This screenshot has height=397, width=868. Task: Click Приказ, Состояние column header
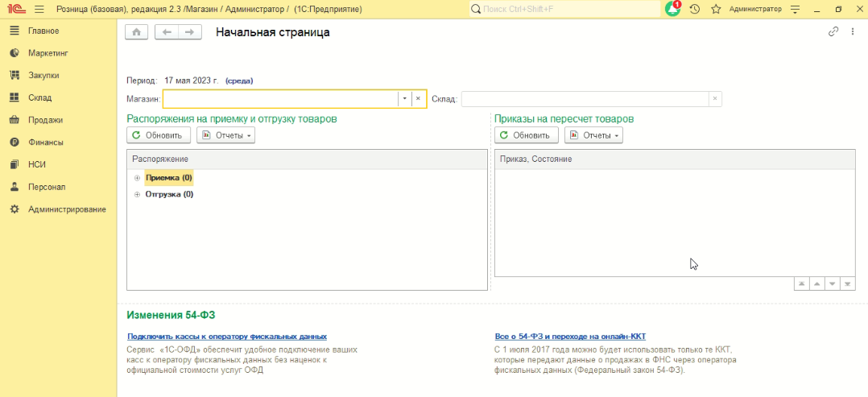675,159
